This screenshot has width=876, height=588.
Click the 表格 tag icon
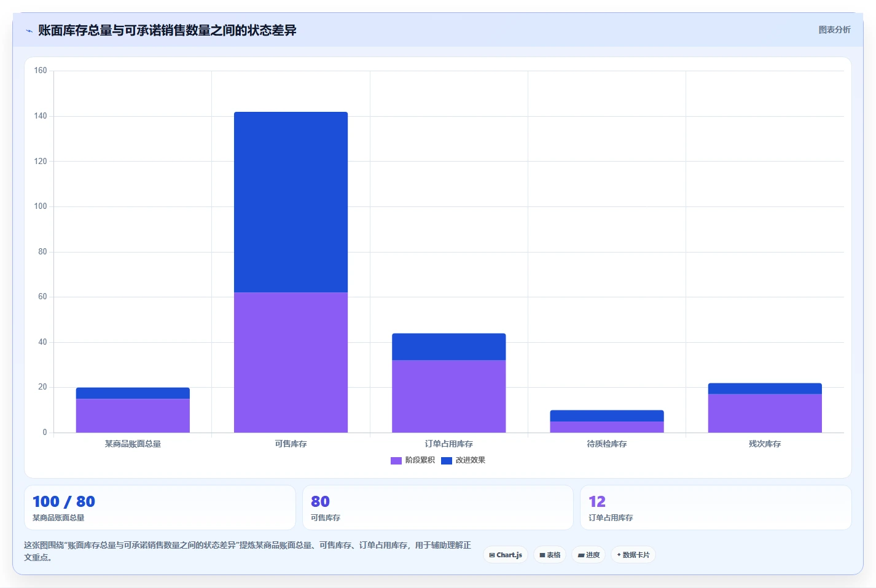coord(542,555)
